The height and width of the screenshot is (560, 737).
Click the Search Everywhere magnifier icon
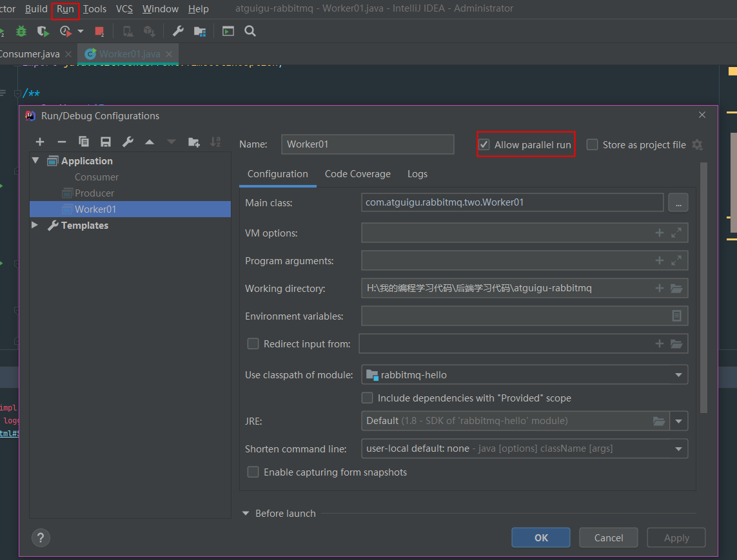(250, 32)
